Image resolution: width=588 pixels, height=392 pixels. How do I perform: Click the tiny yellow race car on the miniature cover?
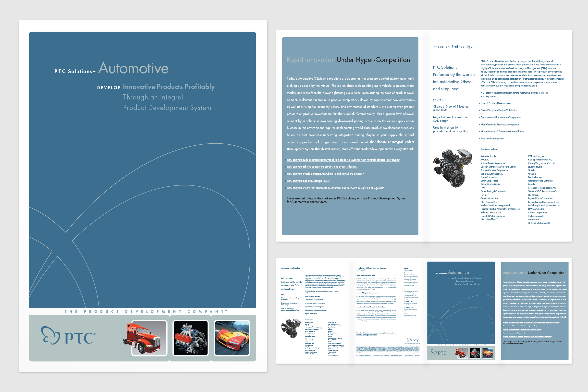(x=487, y=353)
